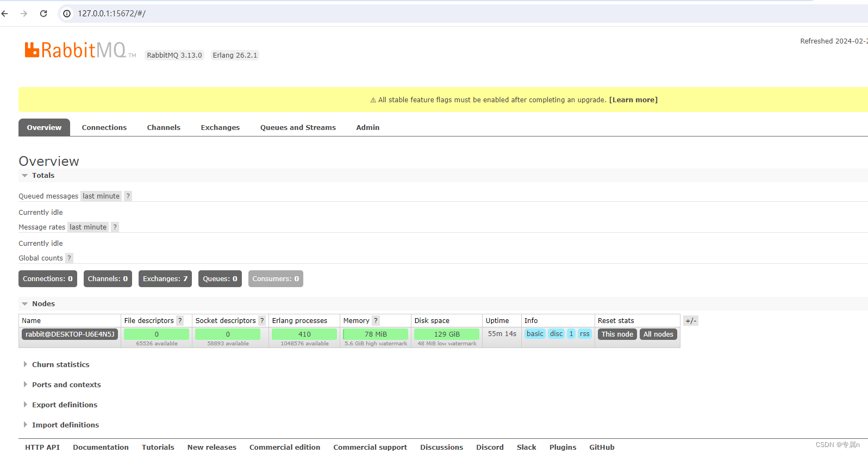Go back in browser history

pos(5,14)
